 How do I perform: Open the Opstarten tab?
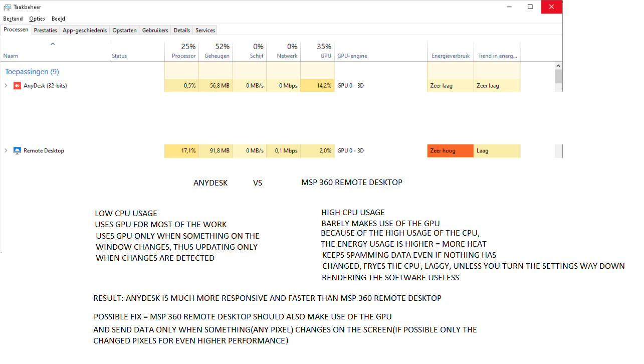[x=124, y=31]
